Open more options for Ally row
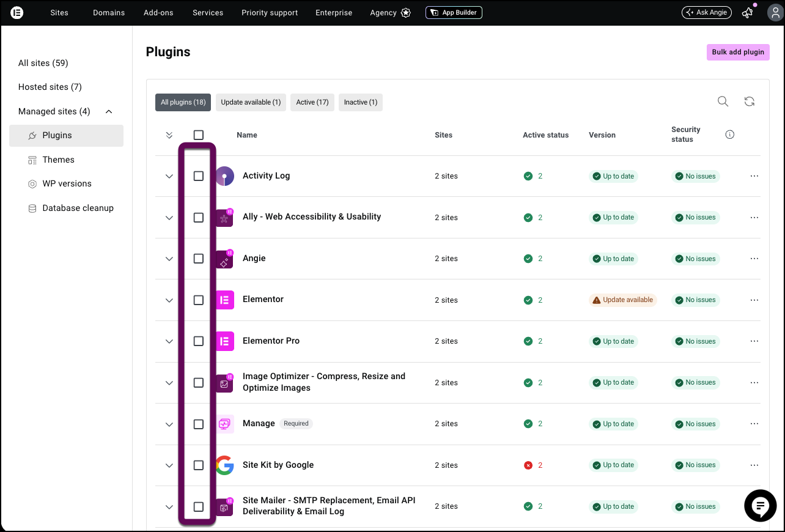Image resolution: width=785 pixels, height=532 pixels. 754,218
